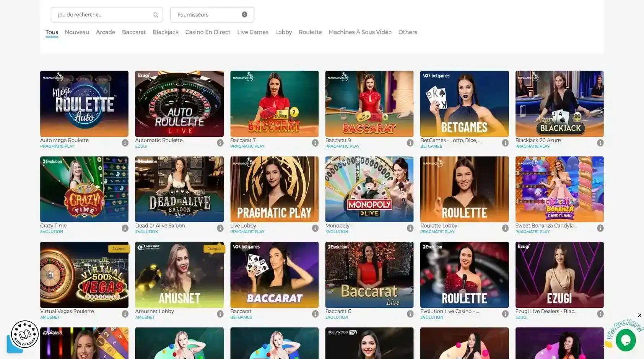Viewport: 644px width, 359px height.
Task: Open the Hollywood TV game thumbnail
Action: 369,343
